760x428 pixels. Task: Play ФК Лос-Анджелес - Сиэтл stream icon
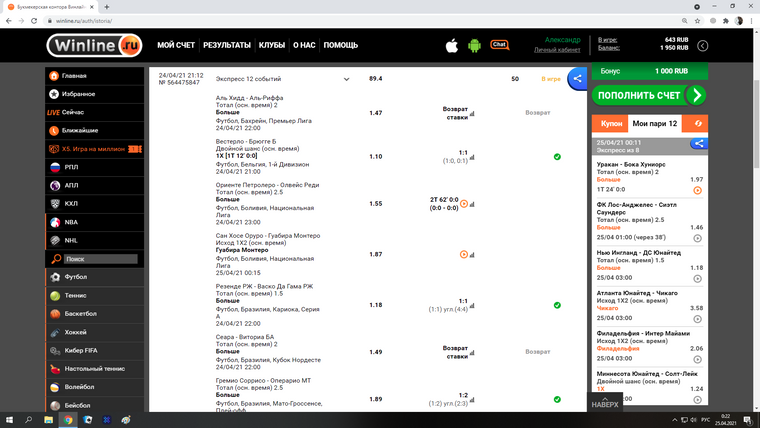point(697,238)
